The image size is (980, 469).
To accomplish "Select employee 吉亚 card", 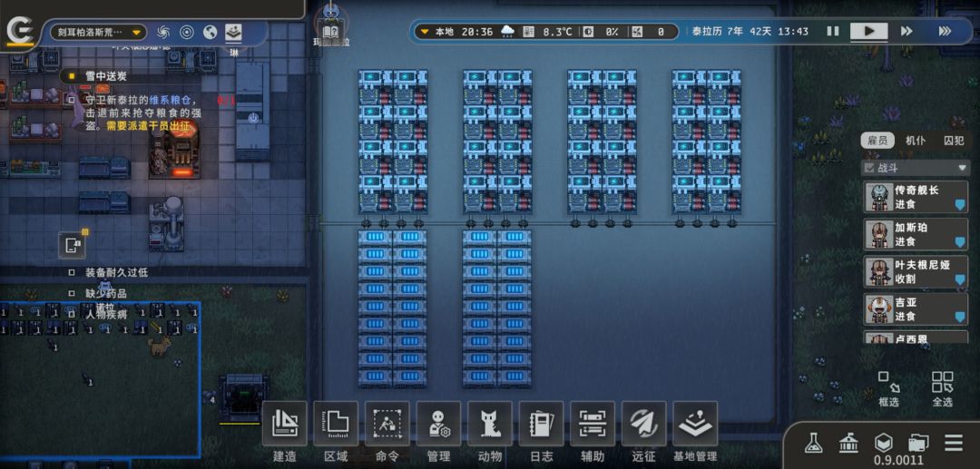I will click(x=916, y=309).
